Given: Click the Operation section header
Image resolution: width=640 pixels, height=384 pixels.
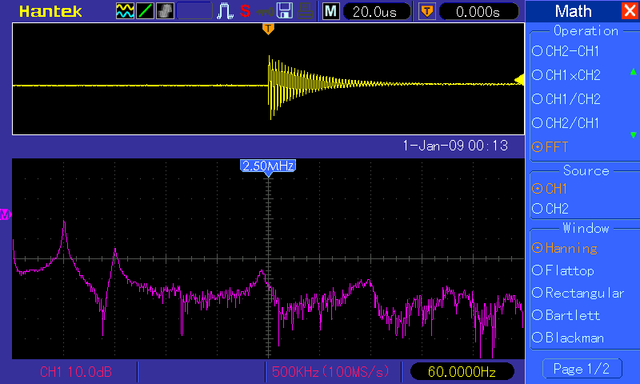Looking at the screenshot, I should [586, 31].
